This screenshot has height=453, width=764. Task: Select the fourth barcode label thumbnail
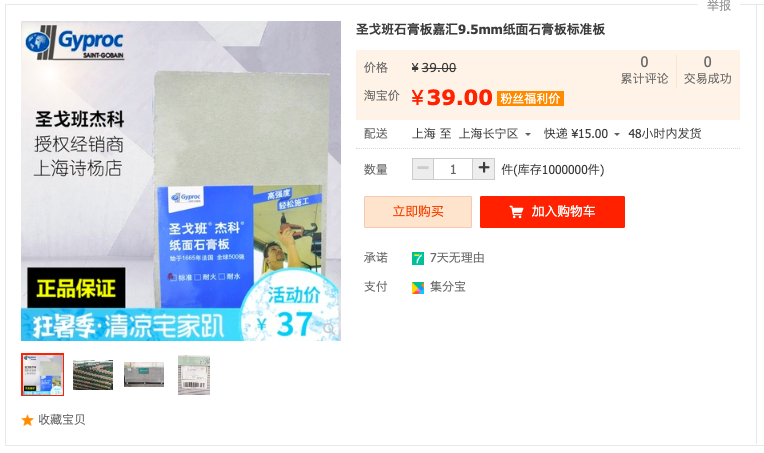tap(194, 375)
